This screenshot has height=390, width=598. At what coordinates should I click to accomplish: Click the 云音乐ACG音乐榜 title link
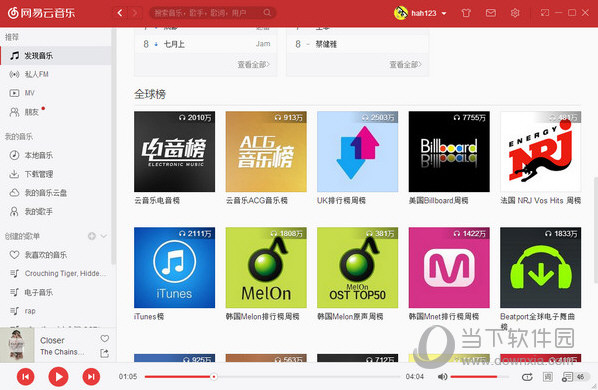point(256,201)
